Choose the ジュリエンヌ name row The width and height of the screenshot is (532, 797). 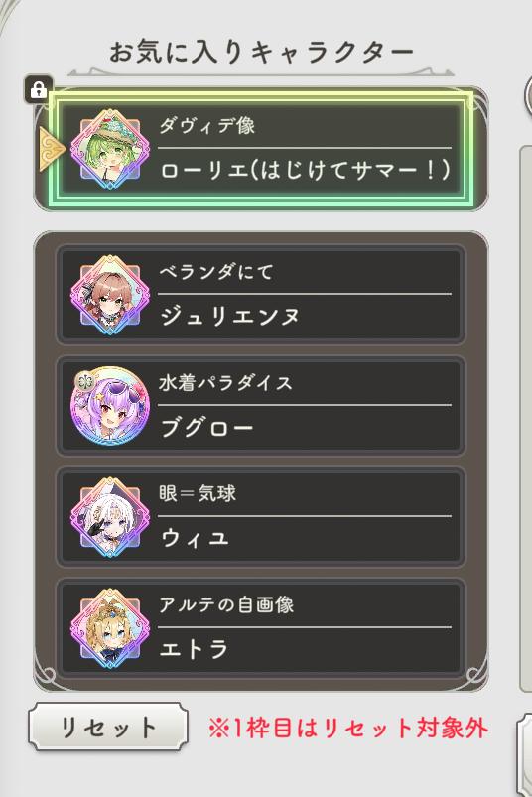click(x=261, y=295)
